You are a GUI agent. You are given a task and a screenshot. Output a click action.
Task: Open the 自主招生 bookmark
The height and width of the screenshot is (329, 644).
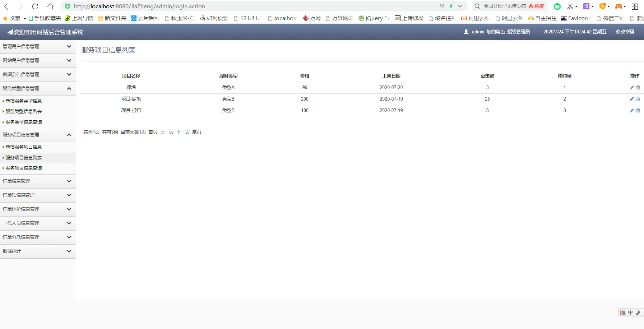542,18
